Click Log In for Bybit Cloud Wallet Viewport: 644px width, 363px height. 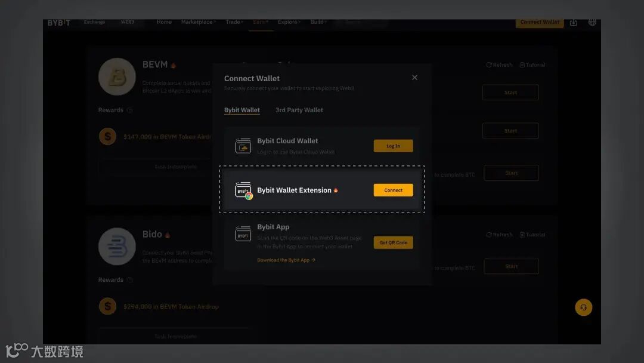pyautogui.click(x=393, y=146)
